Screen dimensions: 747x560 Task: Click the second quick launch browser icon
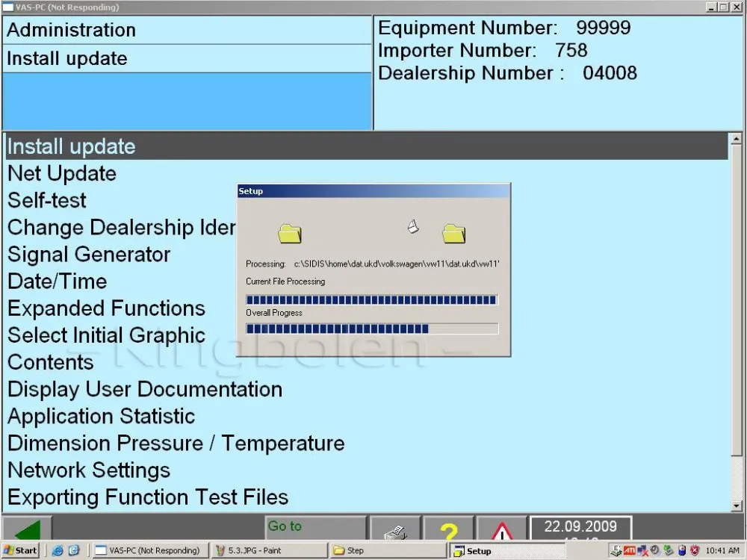click(74, 550)
